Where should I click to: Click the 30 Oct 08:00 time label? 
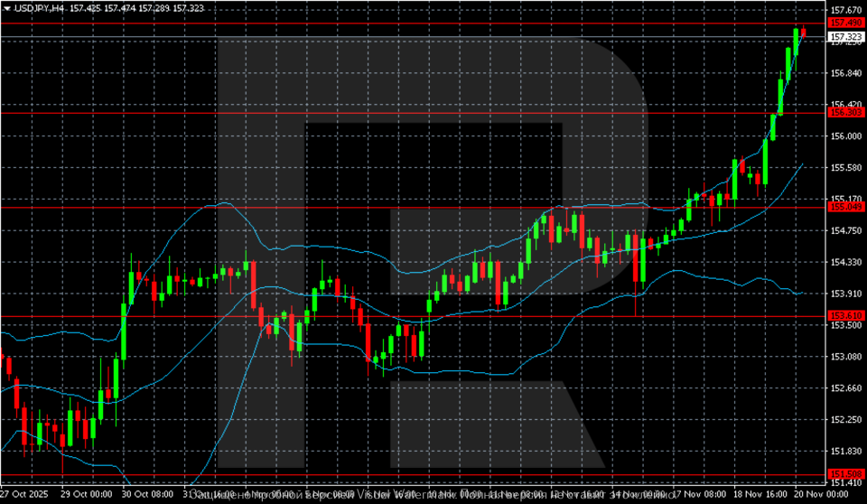click(x=148, y=495)
